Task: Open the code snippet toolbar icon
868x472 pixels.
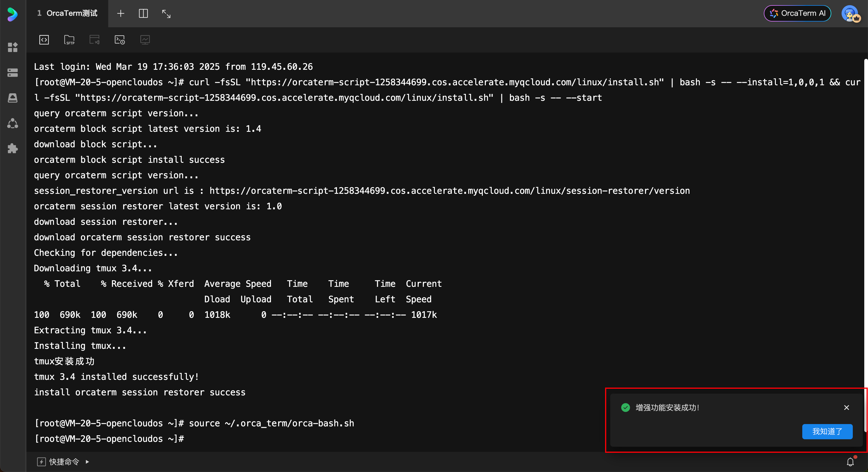Action: pos(44,40)
